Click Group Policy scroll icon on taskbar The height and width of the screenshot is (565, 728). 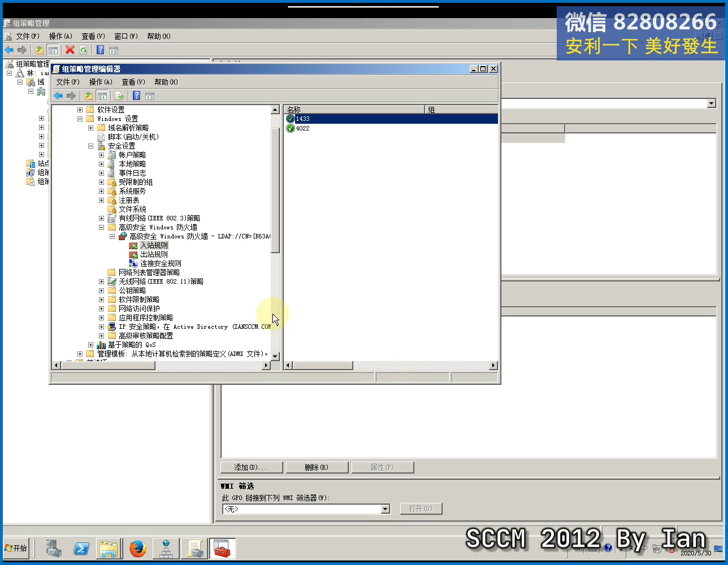194,548
